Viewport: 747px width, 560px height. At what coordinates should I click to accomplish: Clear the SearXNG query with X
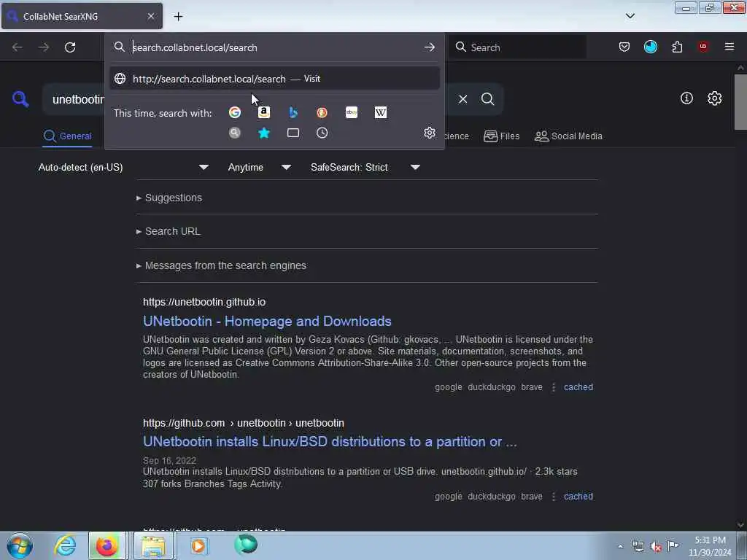click(462, 99)
